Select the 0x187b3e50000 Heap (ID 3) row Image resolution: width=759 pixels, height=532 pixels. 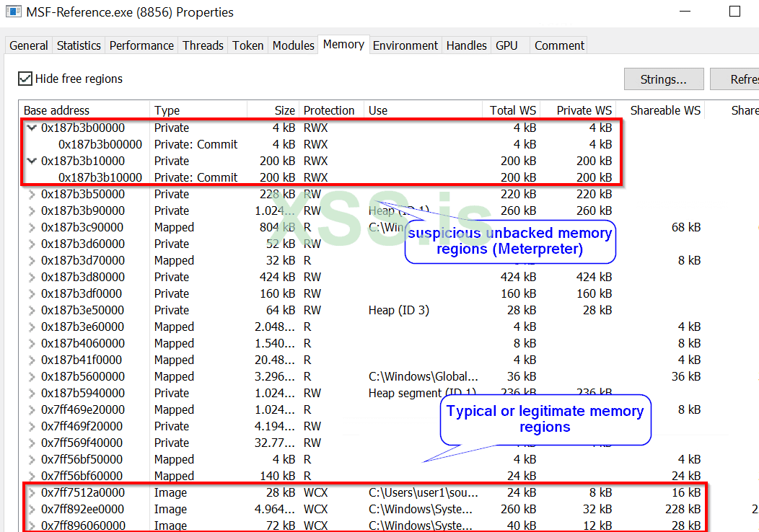[216, 311]
